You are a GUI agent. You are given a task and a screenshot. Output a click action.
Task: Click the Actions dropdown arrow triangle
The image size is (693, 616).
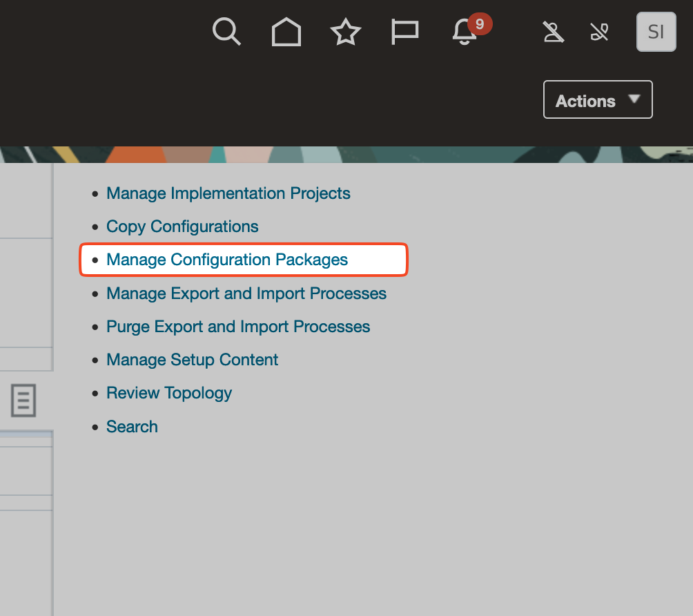click(634, 99)
